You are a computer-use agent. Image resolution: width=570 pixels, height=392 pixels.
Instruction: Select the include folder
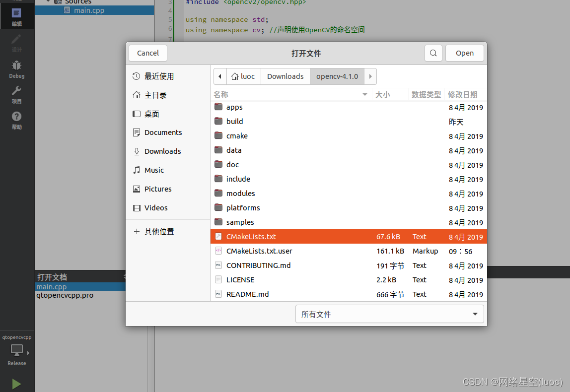point(349,179)
